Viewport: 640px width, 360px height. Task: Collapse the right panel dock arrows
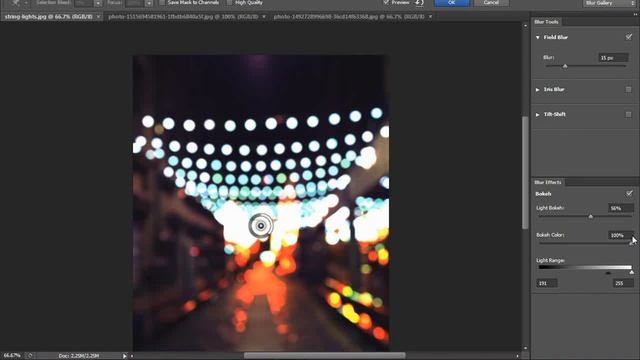click(x=636, y=14)
